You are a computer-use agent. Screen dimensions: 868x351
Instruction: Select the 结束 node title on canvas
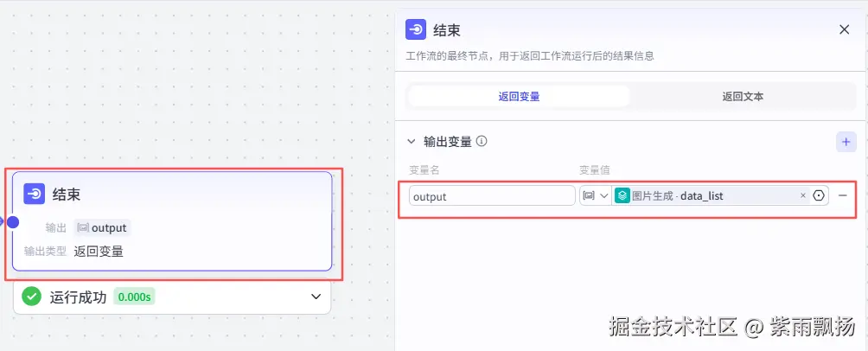(67, 195)
